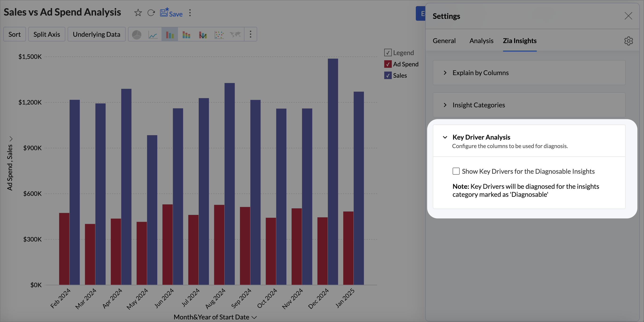Screen dimensions: 644x322
Task: Switch to pie chart type
Action: [x=136, y=34]
